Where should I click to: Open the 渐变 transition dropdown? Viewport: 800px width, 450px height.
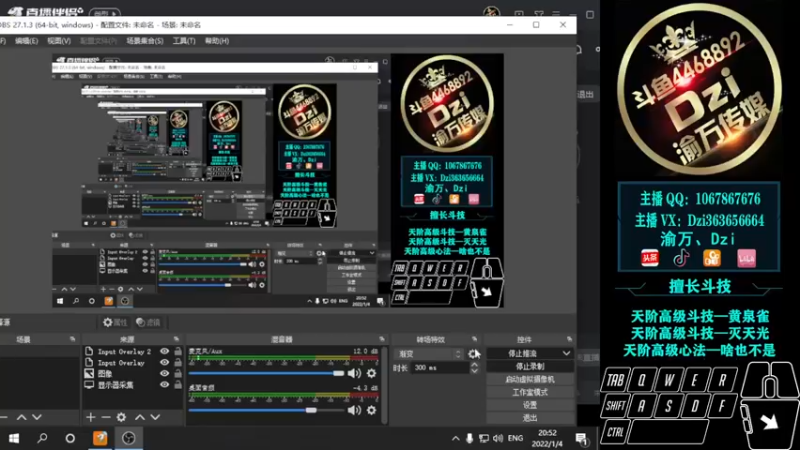click(430, 354)
